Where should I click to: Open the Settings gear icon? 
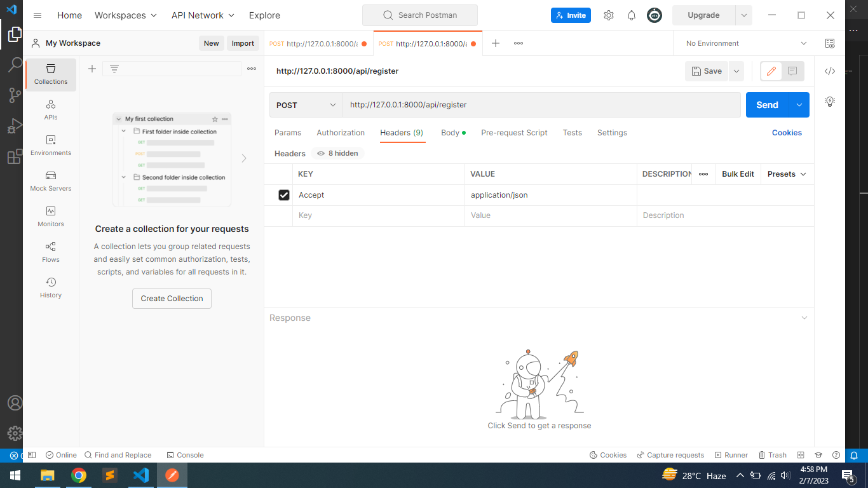609,15
